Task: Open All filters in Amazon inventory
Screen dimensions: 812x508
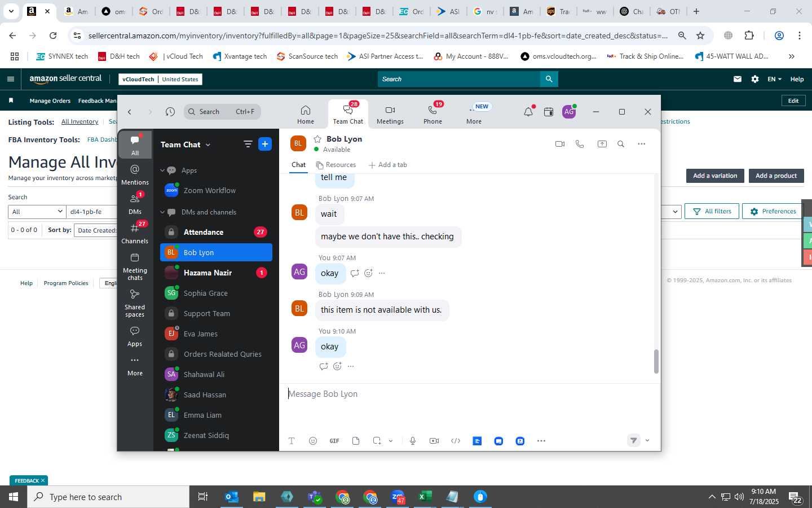Action: [712, 211]
